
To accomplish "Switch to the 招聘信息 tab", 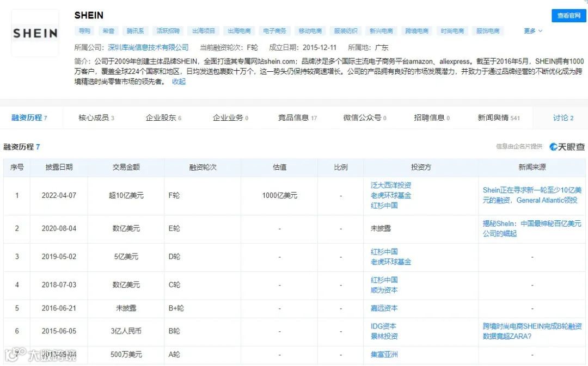I will coord(432,117).
